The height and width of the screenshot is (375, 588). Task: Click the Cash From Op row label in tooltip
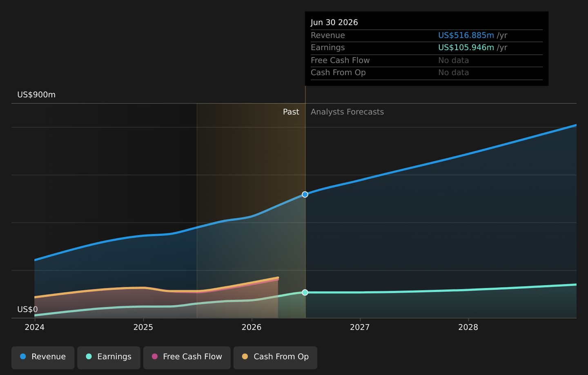click(338, 73)
